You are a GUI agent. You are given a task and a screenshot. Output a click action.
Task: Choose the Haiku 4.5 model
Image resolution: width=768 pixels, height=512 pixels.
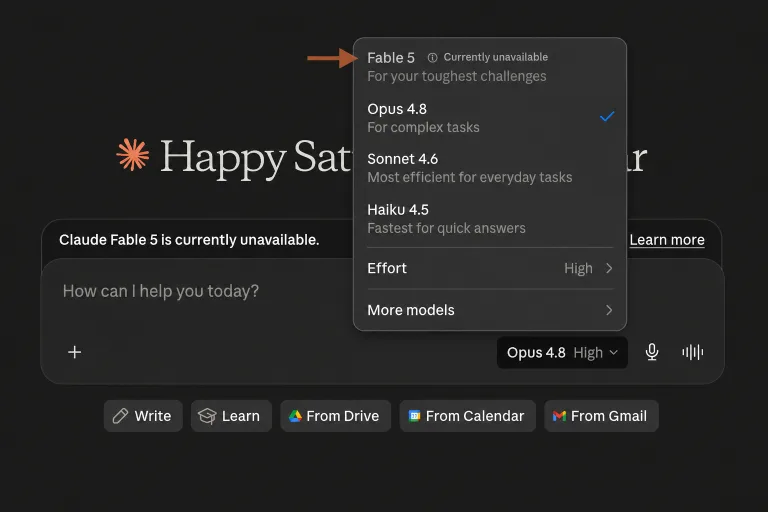tap(490, 219)
